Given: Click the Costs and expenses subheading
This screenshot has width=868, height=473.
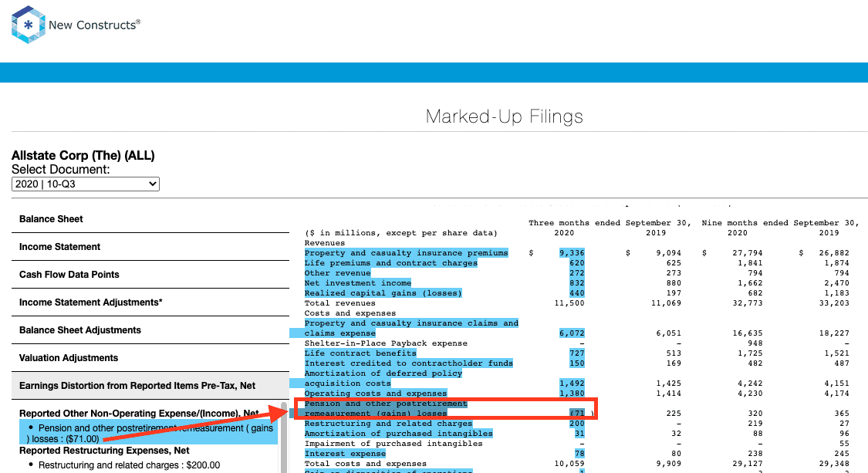Looking at the screenshot, I should (350, 313).
